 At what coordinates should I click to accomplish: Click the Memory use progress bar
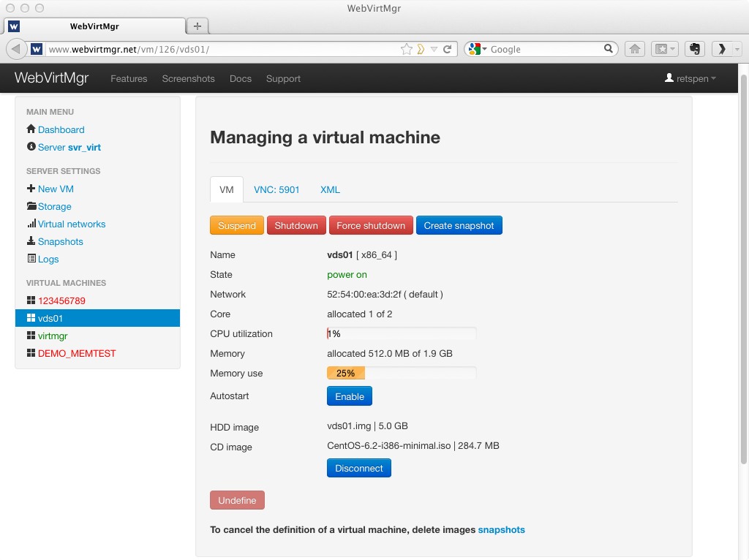[x=401, y=373]
